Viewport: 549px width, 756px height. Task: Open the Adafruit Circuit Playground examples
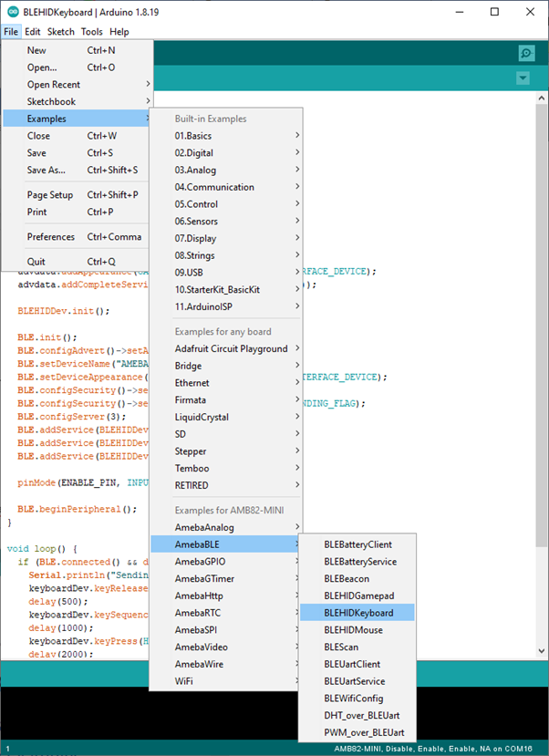pyautogui.click(x=231, y=348)
